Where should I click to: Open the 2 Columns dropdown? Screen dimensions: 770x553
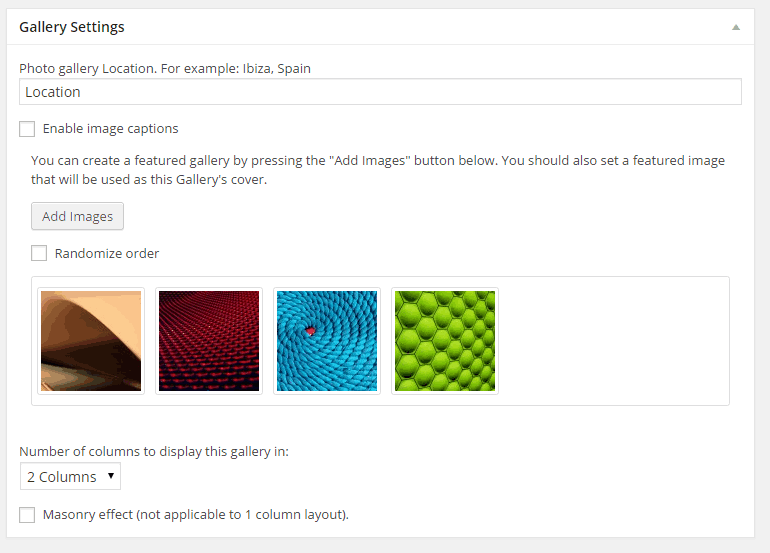[x=70, y=476]
